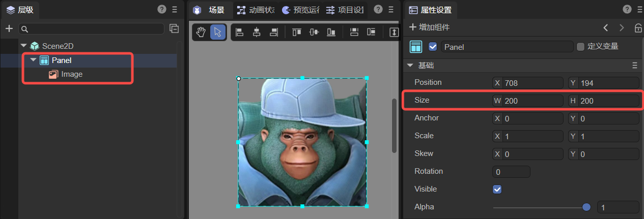
Task: Click the hierarchy search input field
Action: (x=92, y=29)
